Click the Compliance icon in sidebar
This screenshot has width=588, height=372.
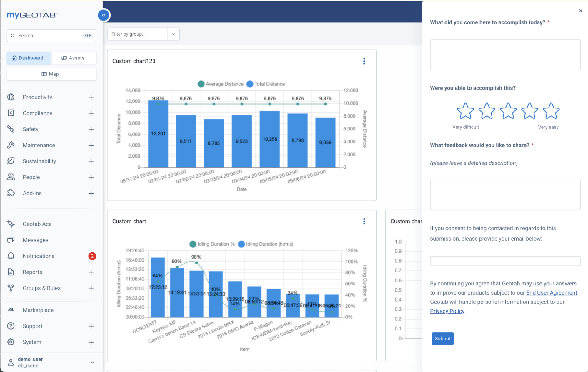pyautogui.click(x=11, y=113)
